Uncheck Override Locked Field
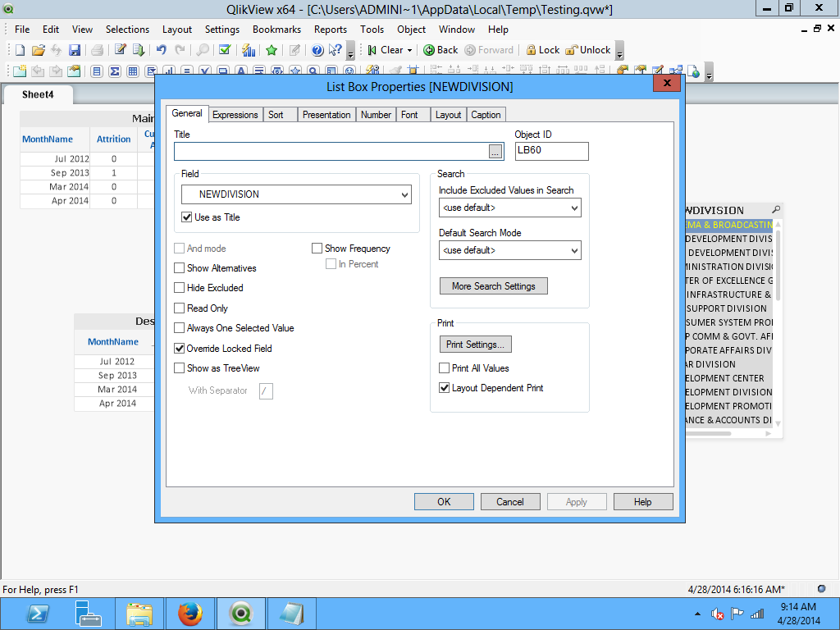840x630 pixels. [180, 349]
